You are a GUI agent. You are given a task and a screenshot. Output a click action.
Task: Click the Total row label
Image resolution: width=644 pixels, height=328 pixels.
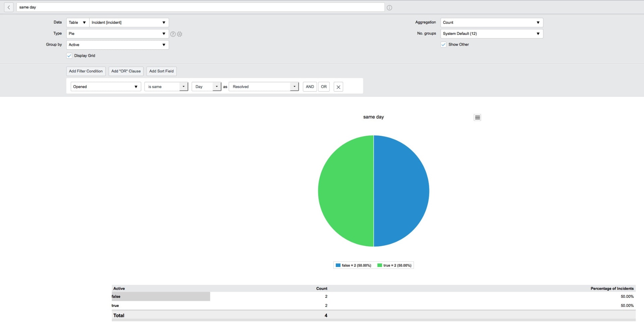point(119,316)
